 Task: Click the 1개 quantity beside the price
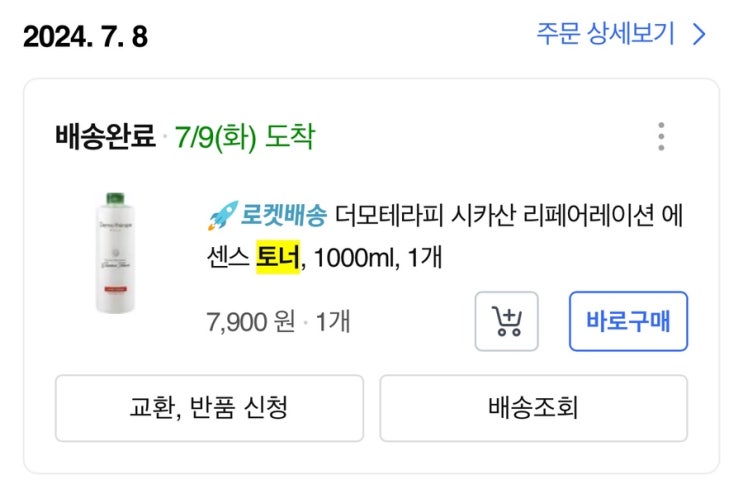pyautogui.click(x=332, y=322)
